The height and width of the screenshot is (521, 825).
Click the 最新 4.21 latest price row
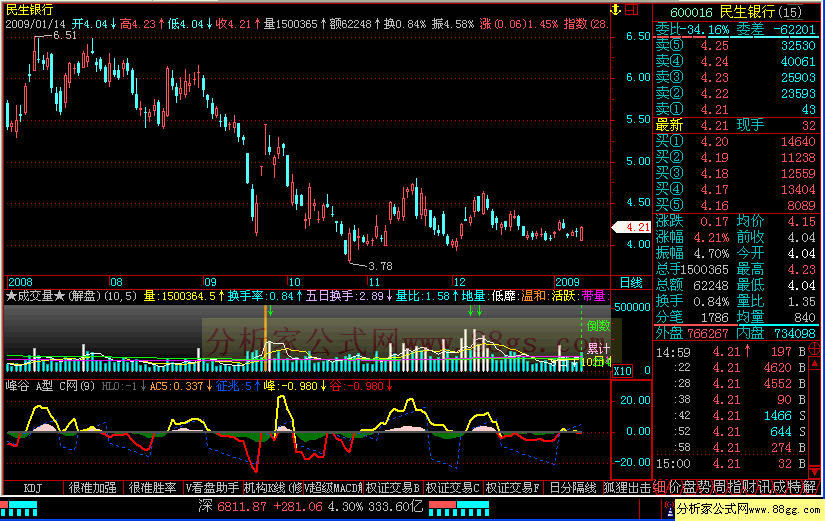pos(736,125)
